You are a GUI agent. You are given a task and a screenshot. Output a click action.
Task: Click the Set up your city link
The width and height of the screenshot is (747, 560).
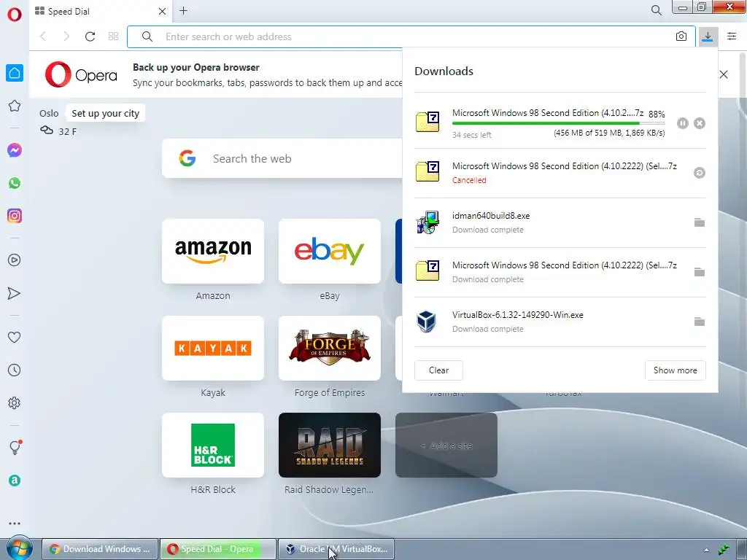point(105,113)
